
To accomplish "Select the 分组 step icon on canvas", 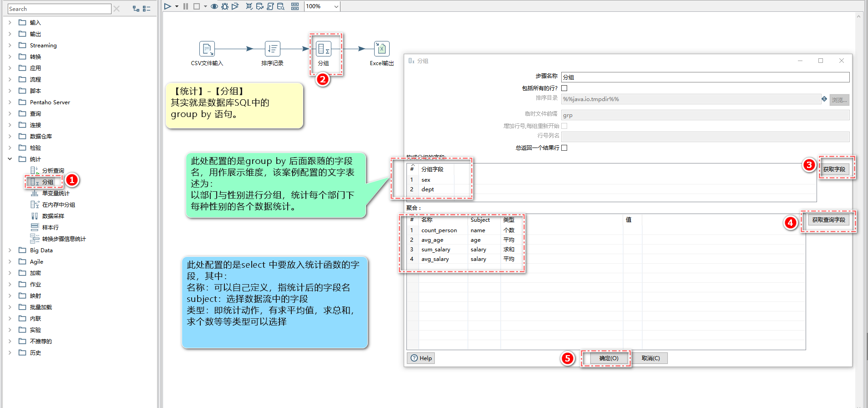I will click(324, 49).
